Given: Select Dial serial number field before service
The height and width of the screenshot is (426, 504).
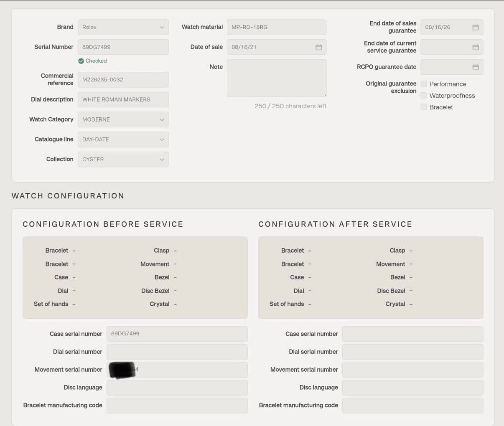Looking at the screenshot, I should (x=177, y=352).
